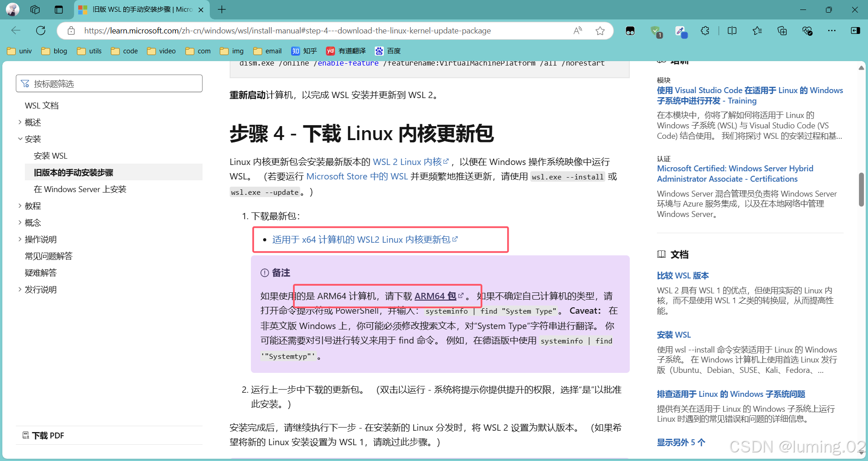Viewport: 868px width, 461px height.
Task: Open the 知乎 bookmark
Action: [x=304, y=51]
